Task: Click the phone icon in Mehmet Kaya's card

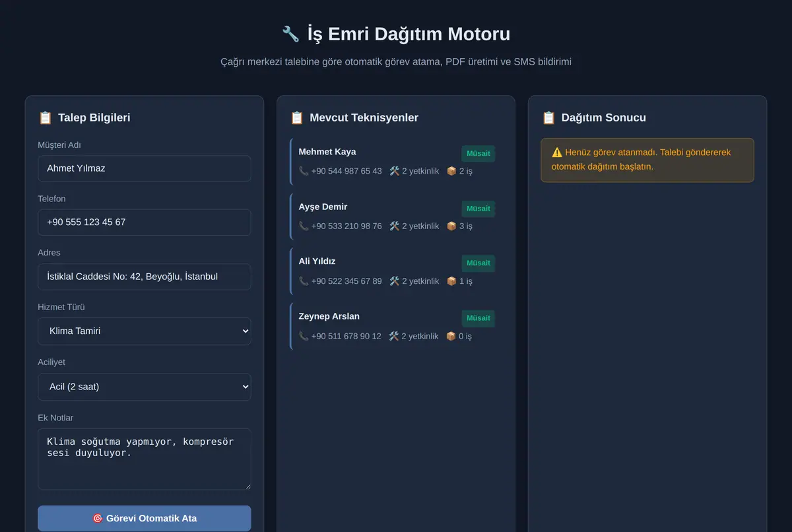Action: pyautogui.click(x=304, y=171)
